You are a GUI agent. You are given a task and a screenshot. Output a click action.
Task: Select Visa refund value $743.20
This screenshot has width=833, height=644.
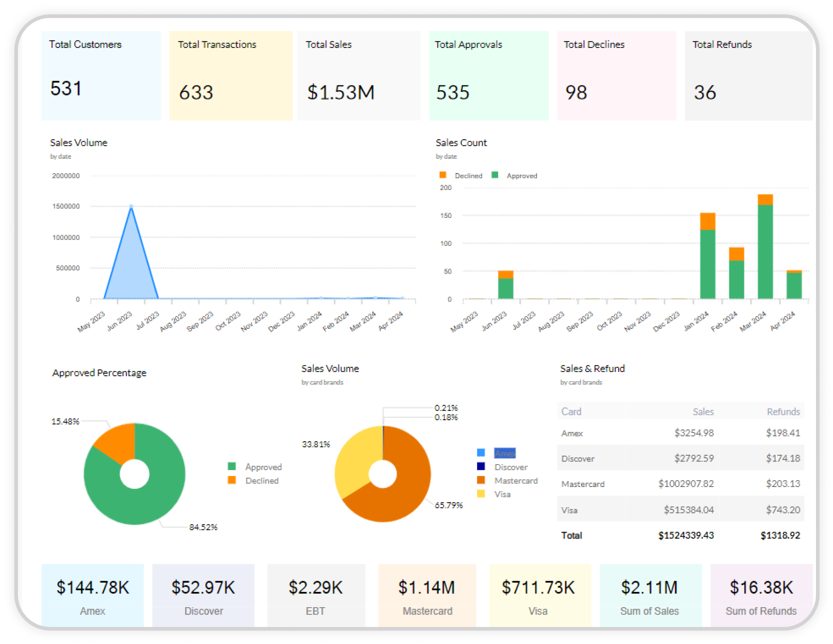783,509
